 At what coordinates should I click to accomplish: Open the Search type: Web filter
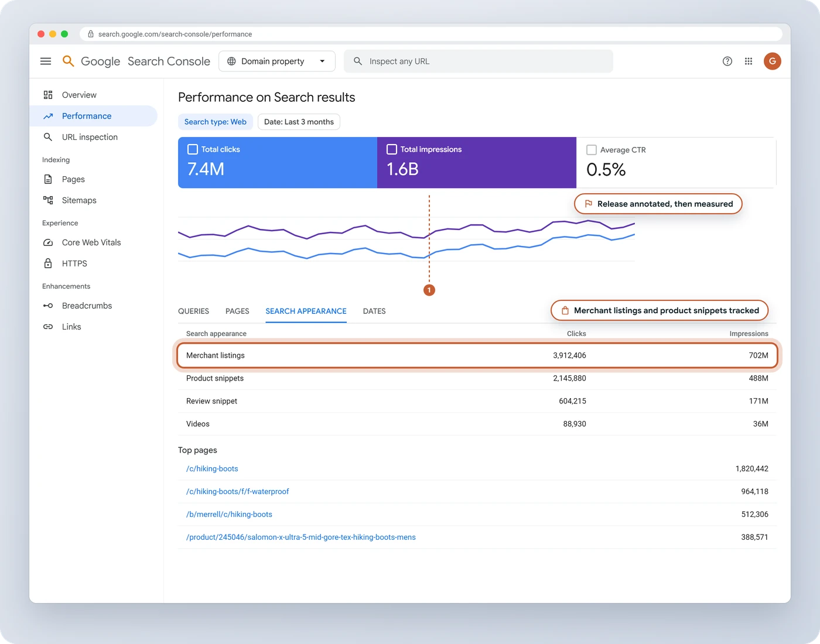tap(216, 122)
